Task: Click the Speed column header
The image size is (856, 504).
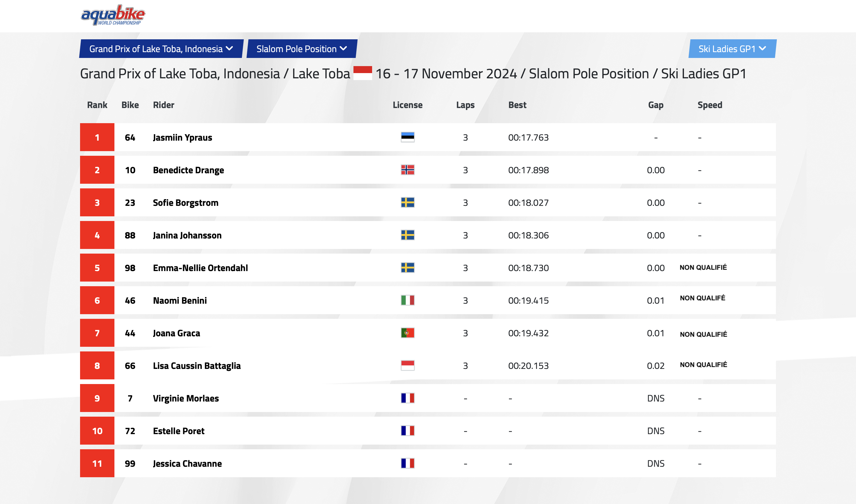Action: click(710, 105)
